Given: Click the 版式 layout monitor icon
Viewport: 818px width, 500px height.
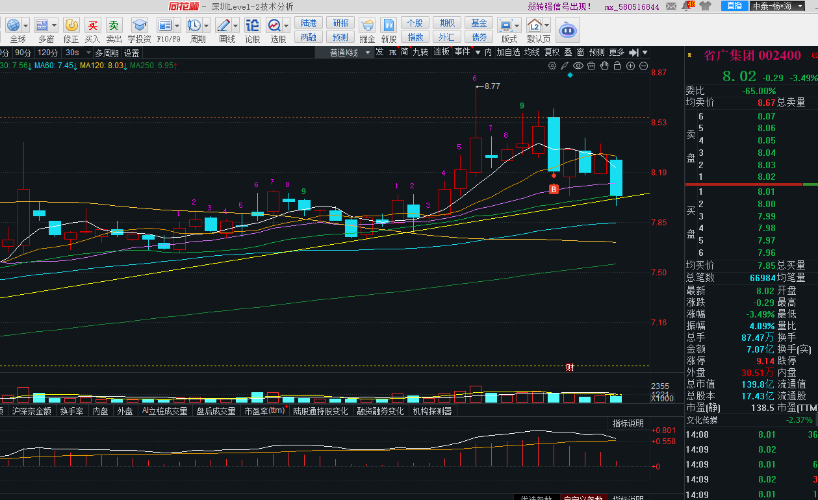Looking at the screenshot, I should coord(506,25).
